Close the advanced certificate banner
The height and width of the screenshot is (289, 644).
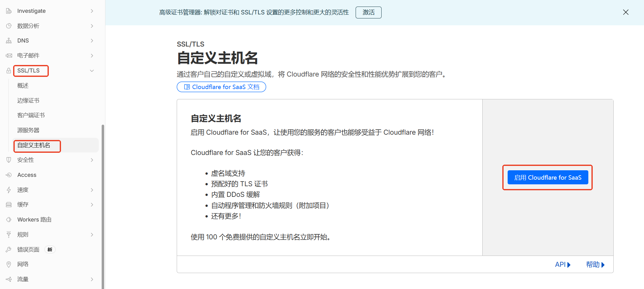[626, 12]
